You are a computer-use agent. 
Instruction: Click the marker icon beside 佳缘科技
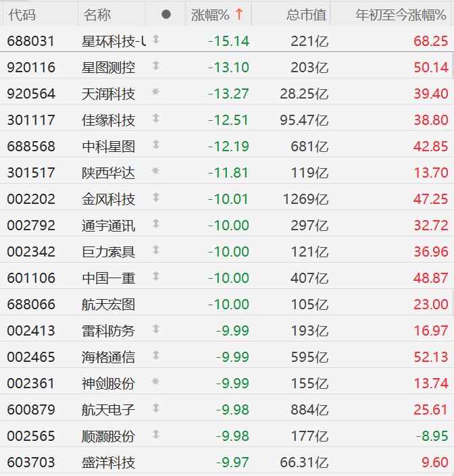click(156, 118)
